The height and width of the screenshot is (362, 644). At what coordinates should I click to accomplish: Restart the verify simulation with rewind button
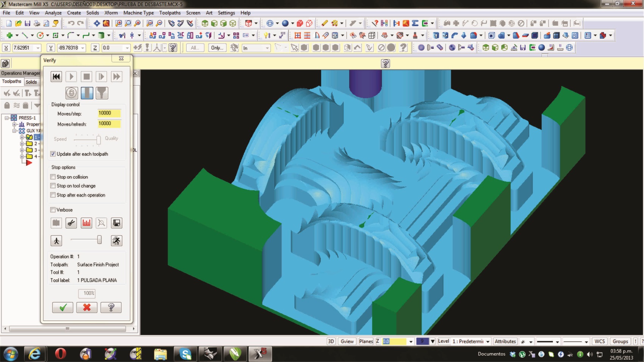56,77
